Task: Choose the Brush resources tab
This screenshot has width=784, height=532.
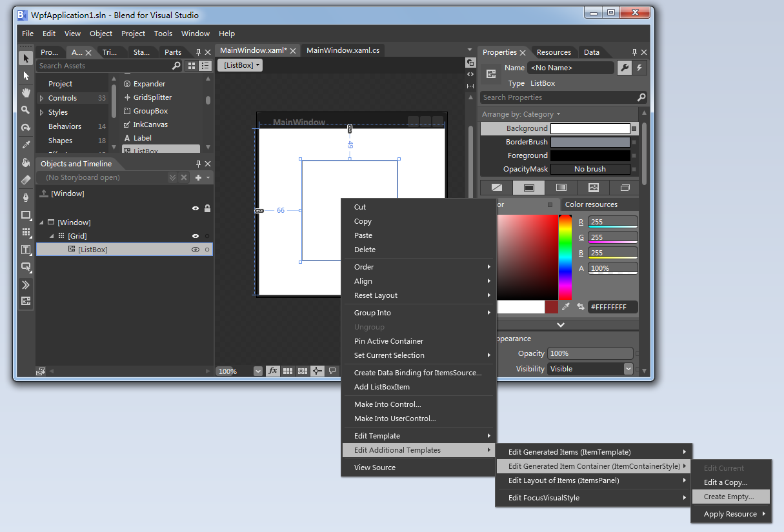Action: (625, 188)
